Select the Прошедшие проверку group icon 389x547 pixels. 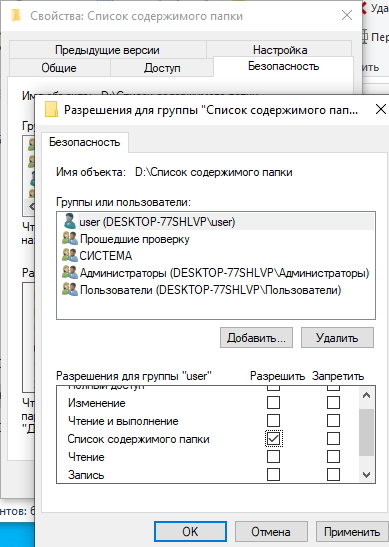click(70, 239)
